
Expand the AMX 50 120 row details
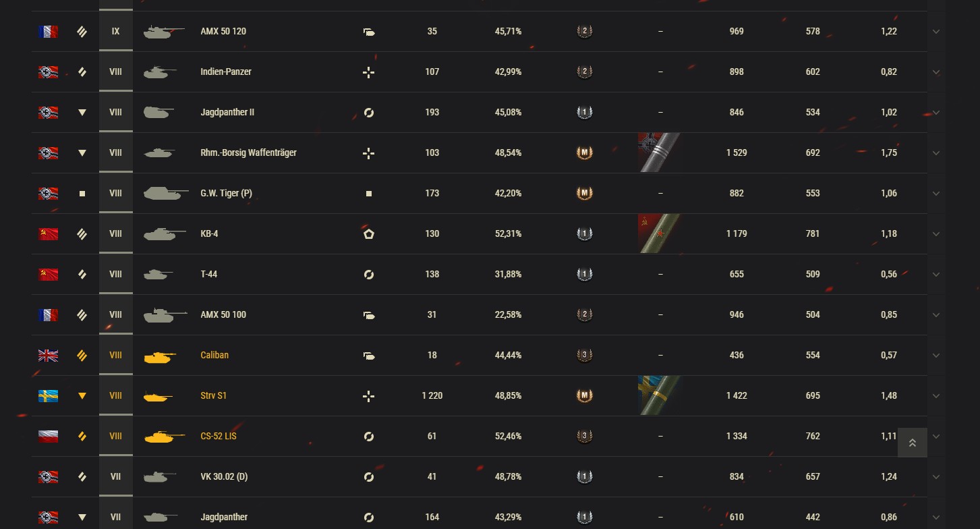935,32
